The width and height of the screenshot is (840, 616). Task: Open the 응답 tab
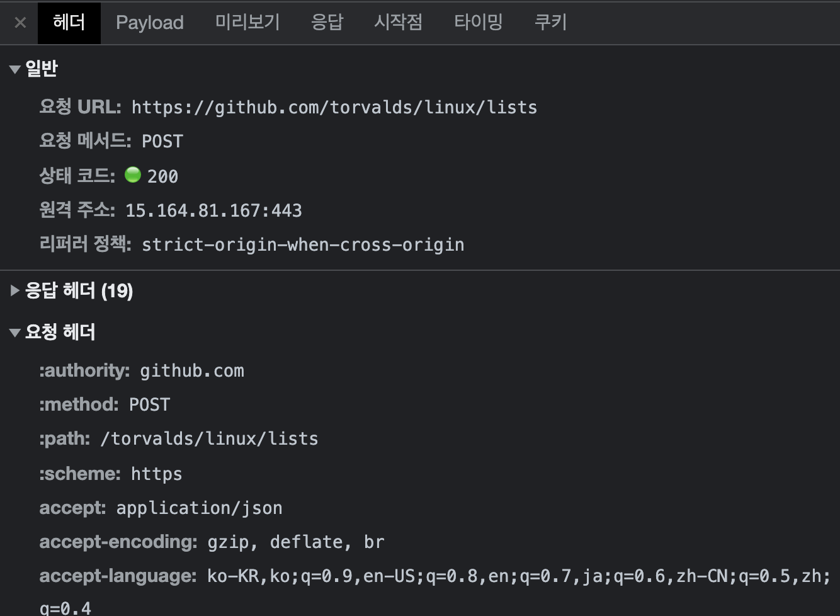(x=327, y=23)
